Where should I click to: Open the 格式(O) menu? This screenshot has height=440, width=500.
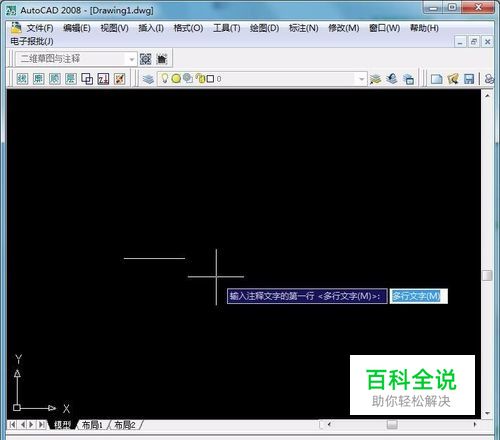[x=188, y=28]
